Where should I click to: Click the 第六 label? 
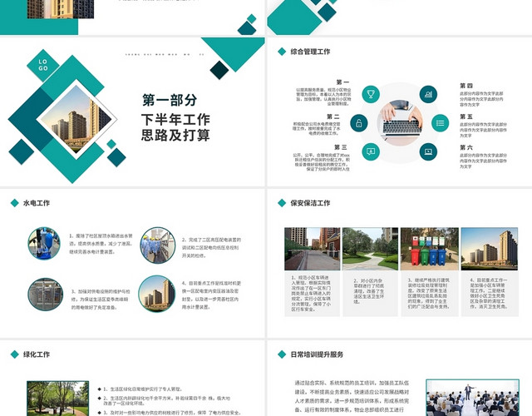point(466,147)
